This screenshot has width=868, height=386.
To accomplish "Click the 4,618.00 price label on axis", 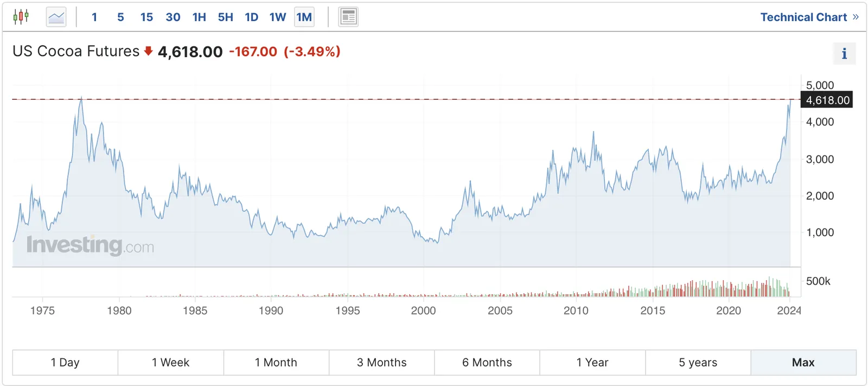I will pyautogui.click(x=827, y=100).
